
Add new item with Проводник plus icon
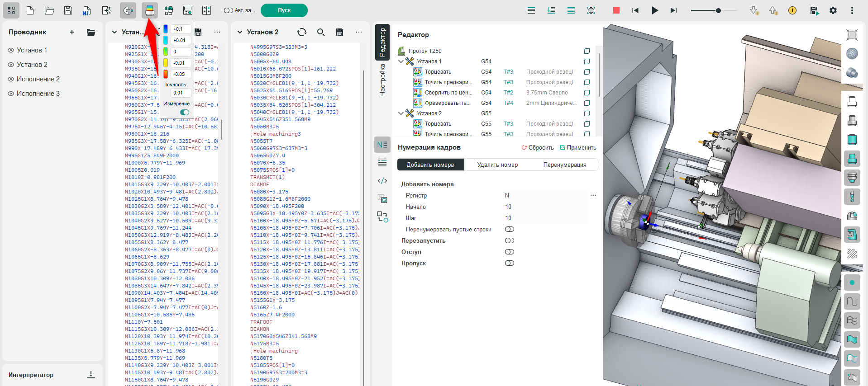pos(72,32)
